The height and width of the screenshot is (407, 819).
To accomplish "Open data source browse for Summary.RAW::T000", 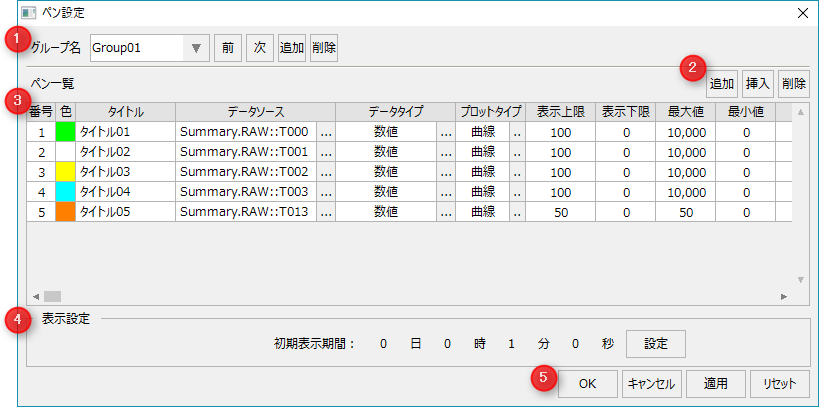I will [326, 132].
